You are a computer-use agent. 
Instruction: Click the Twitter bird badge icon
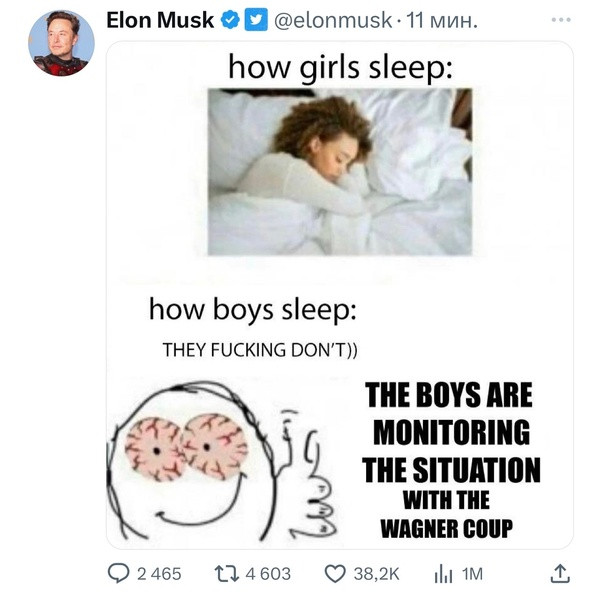click(257, 20)
